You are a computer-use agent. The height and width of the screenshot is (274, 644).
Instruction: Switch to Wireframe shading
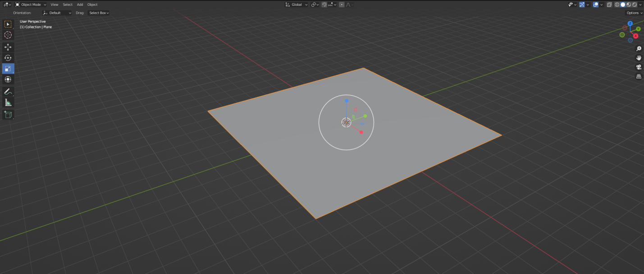click(617, 5)
